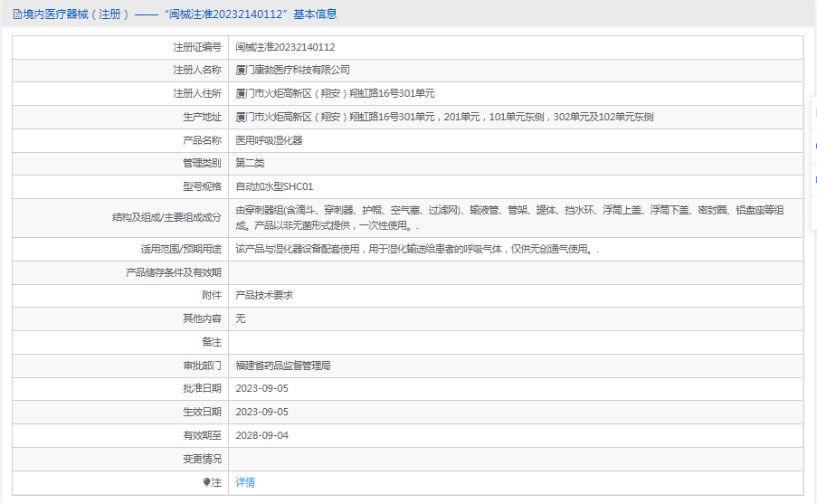This screenshot has height=504, width=817.
Task: Click the 批准日期 value 2023-09-05
Action: 261,389
